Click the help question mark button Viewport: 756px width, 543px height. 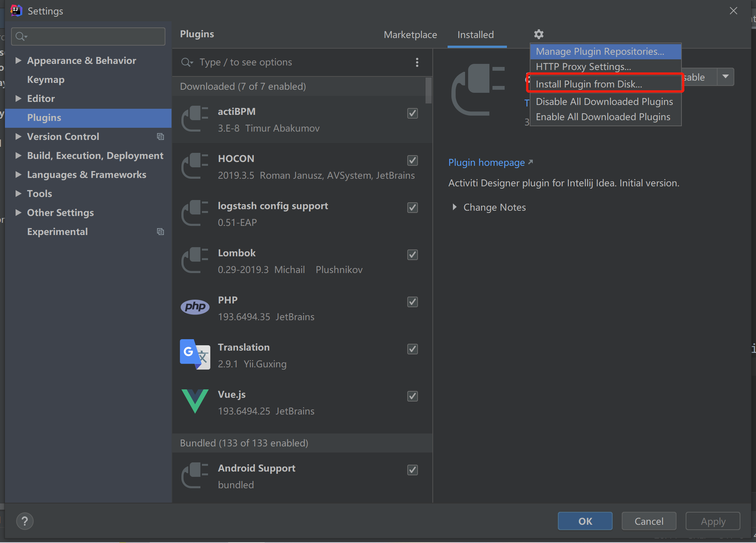pyautogui.click(x=25, y=521)
